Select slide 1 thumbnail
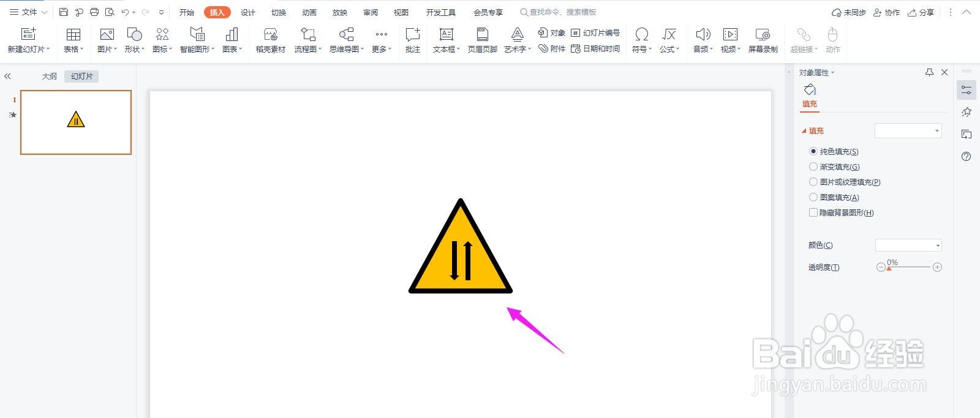 click(76, 122)
